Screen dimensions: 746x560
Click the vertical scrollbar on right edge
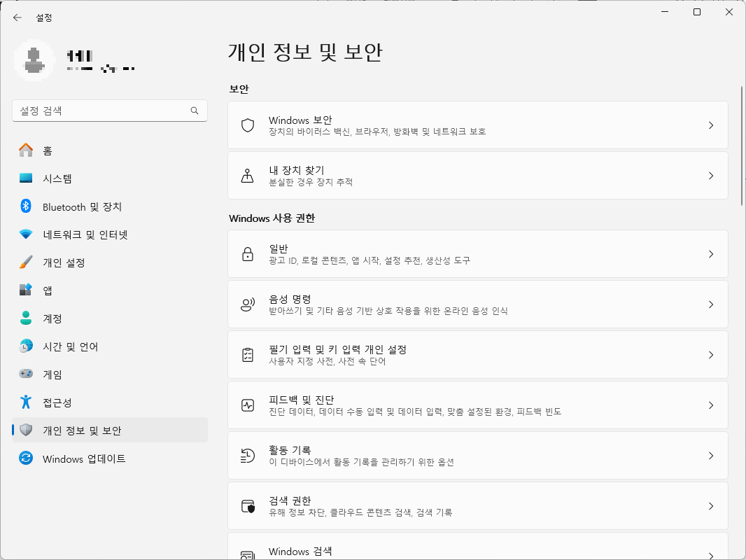(741, 146)
